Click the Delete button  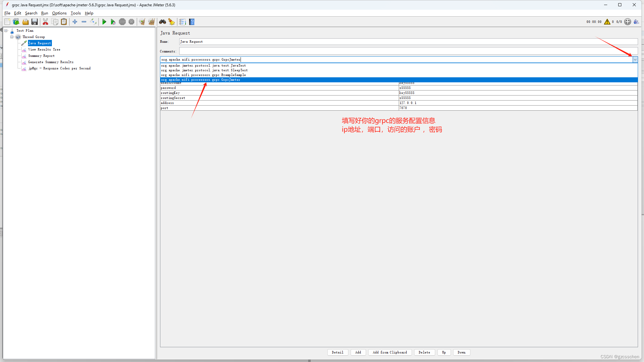coord(424,352)
